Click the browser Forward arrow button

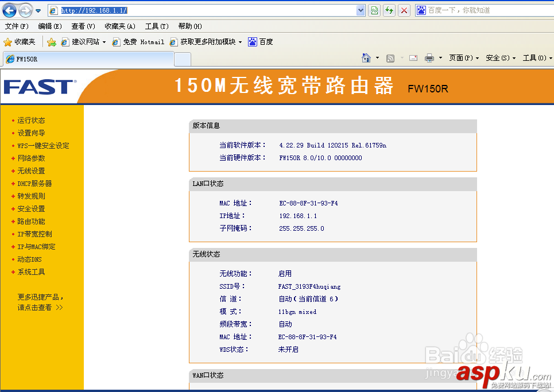click(x=25, y=10)
